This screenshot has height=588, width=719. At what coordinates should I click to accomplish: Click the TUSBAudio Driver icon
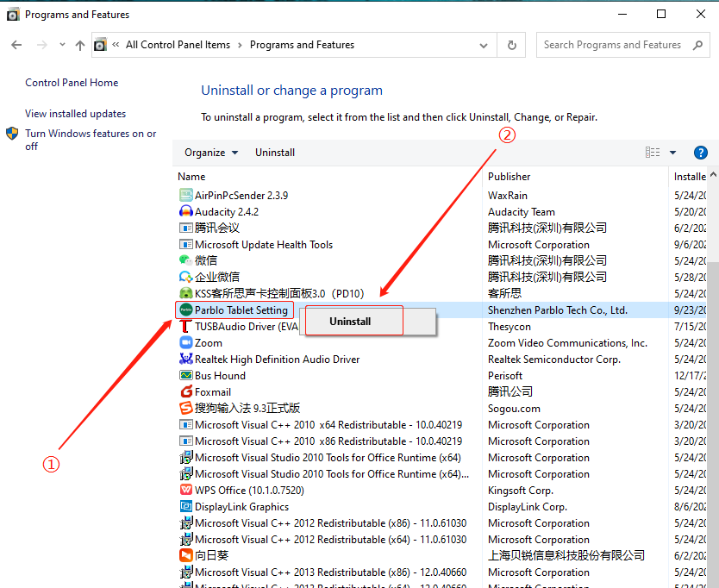[185, 327]
